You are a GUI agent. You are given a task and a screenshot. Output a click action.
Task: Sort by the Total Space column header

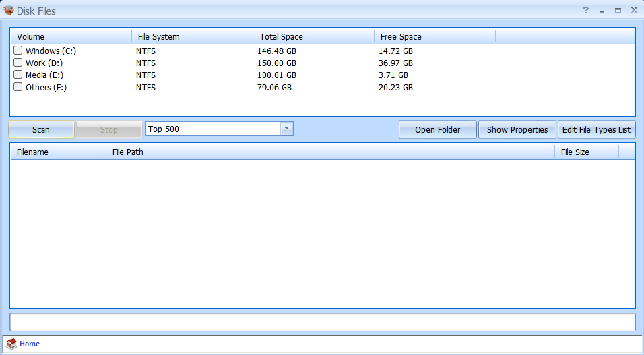click(x=313, y=36)
